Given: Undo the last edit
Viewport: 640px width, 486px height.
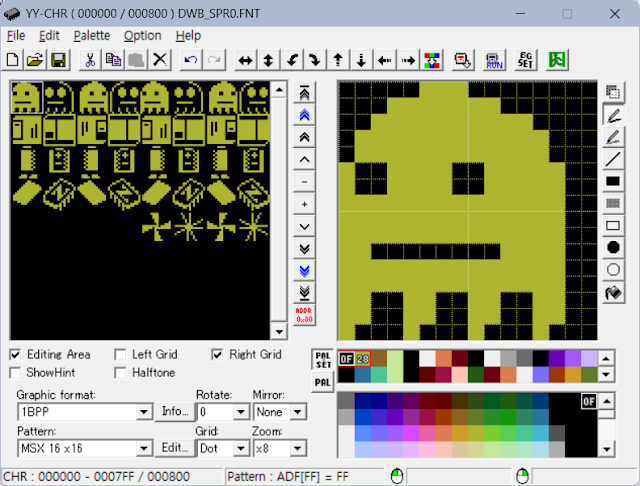Looking at the screenshot, I should (191, 60).
